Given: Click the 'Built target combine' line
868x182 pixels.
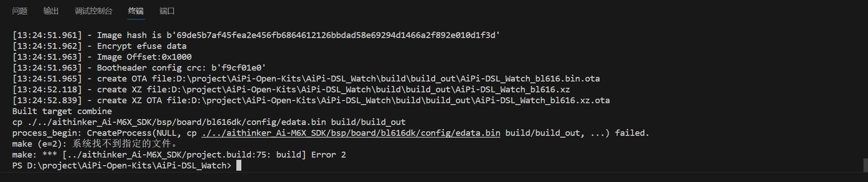Looking at the screenshot, I should pyautogui.click(x=62, y=111).
